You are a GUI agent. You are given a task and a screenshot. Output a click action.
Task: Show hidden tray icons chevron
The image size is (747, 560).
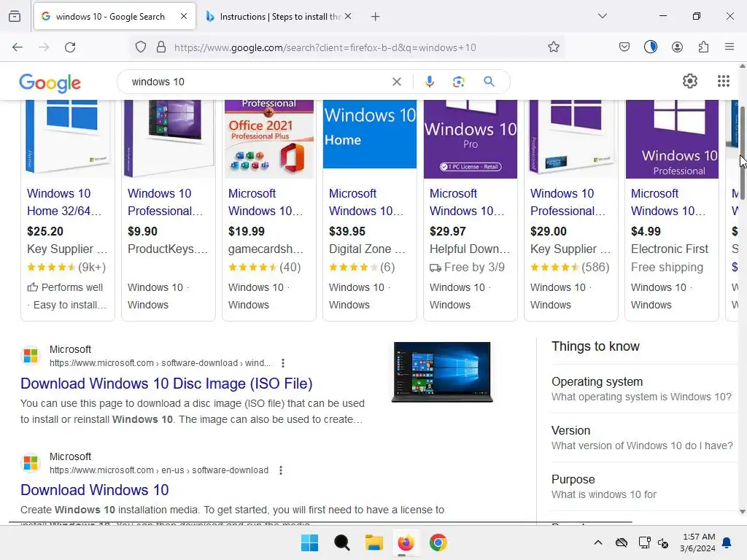(598, 542)
